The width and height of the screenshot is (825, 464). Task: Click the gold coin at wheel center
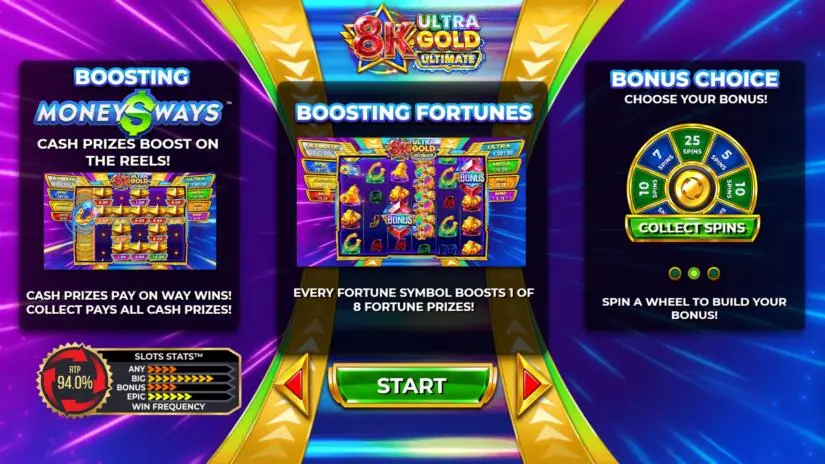click(691, 188)
